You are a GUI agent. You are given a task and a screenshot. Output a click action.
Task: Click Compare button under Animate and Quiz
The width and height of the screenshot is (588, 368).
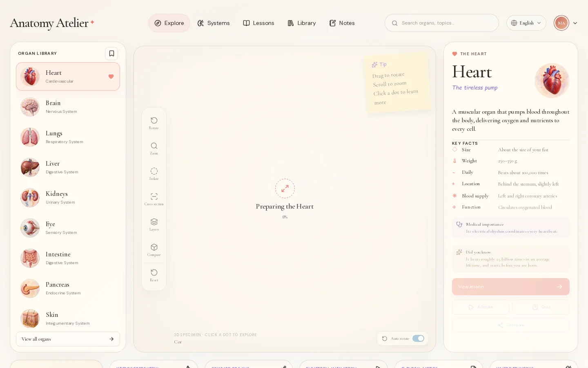(511, 325)
